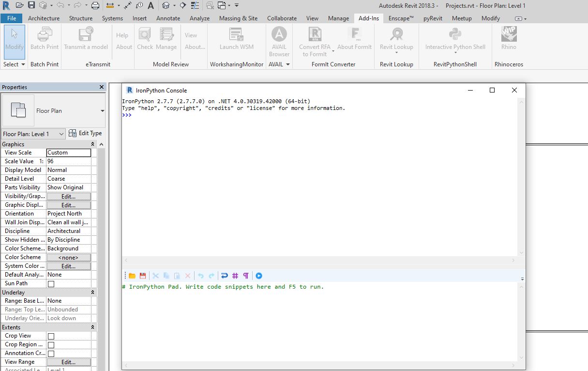
Task: Switch to the Architecture ribbon tab
Action: coord(44,18)
